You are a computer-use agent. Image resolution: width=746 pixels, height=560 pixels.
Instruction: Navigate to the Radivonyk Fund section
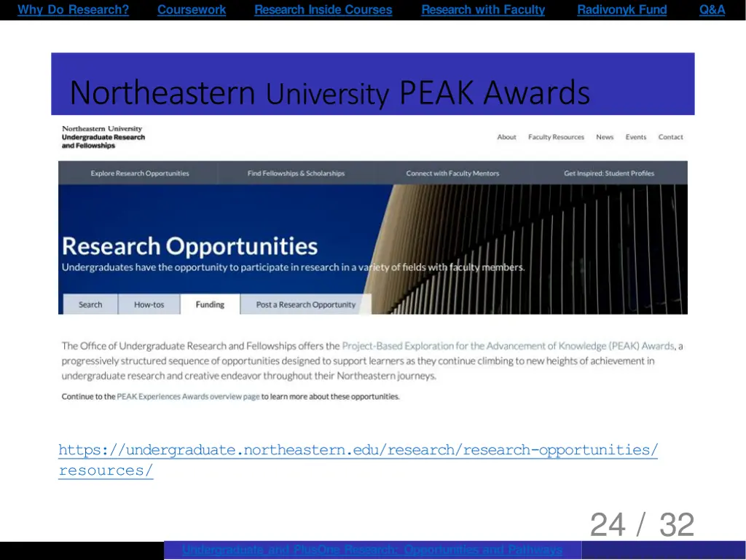click(621, 9)
